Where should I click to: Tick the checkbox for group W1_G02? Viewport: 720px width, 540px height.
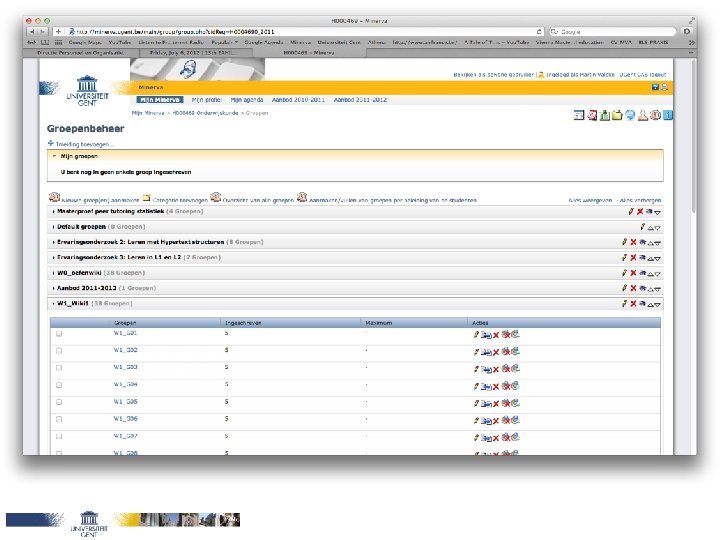coord(59,351)
